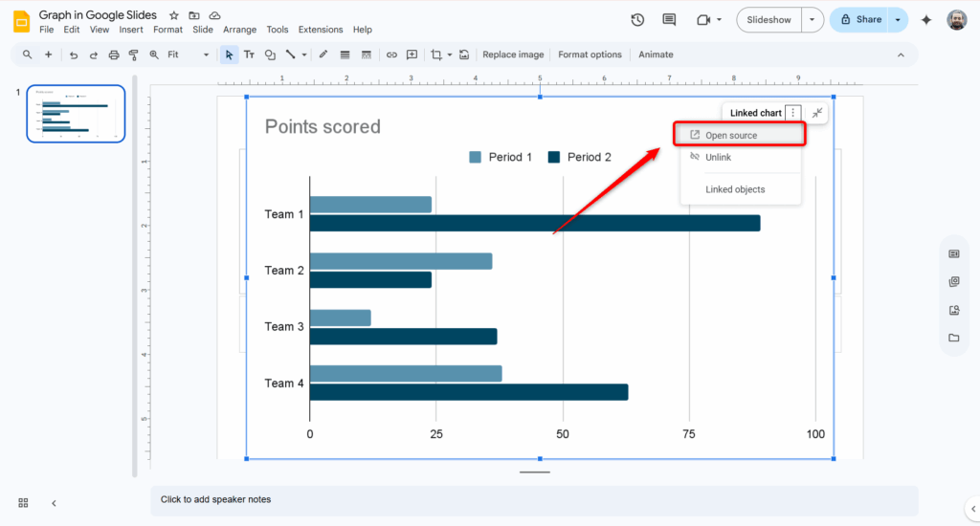
Task: Open the Insert menu
Action: (x=131, y=30)
